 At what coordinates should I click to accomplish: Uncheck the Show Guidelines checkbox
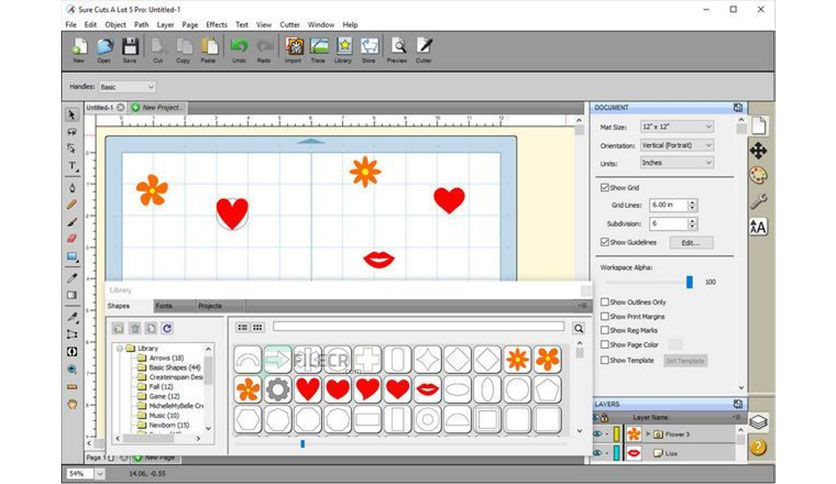point(605,242)
